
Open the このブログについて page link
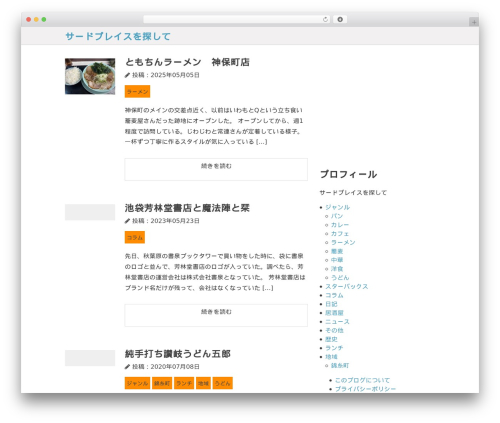[x=362, y=380]
